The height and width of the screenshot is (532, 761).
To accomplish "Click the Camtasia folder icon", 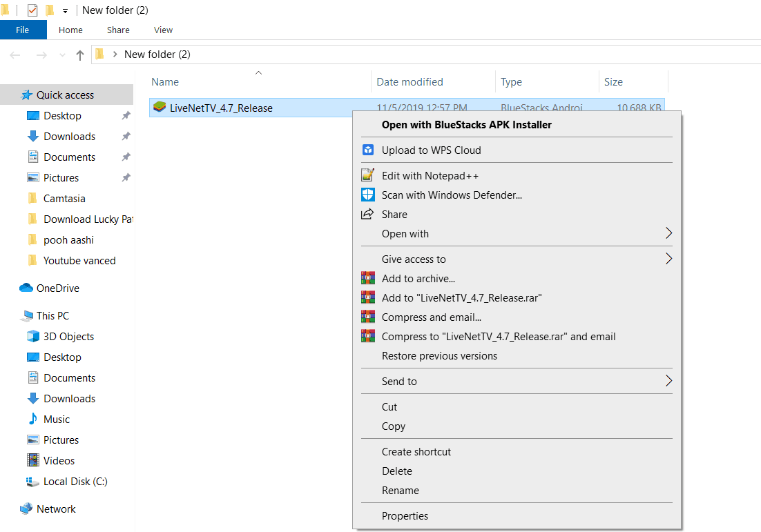I will (32, 198).
